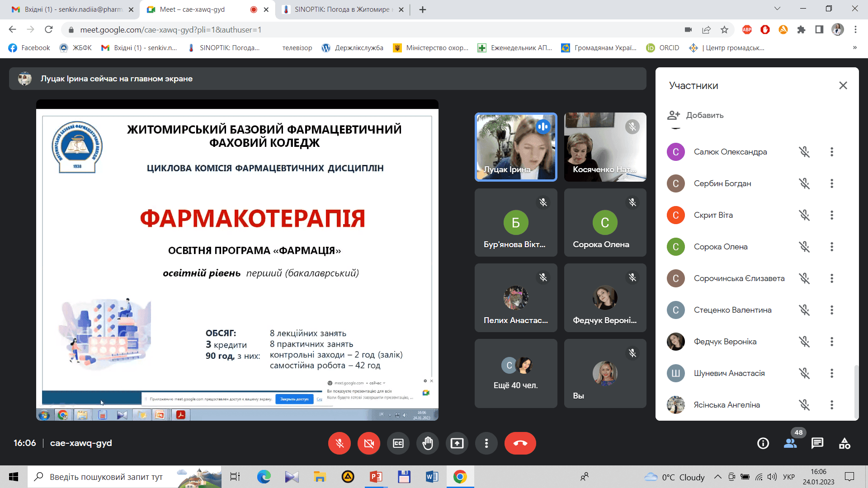Click Бур'янова Вікт... participant tile
Image resolution: width=868 pixels, height=488 pixels.
point(516,223)
